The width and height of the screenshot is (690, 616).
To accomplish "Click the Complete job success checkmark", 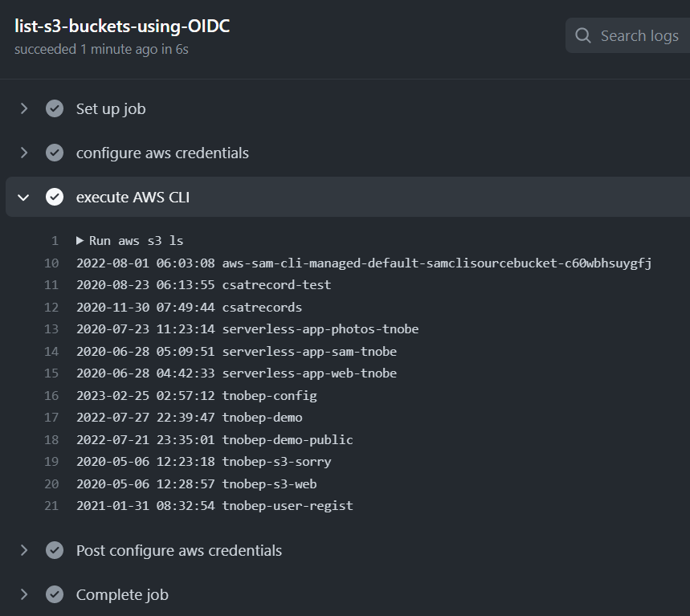I will pos(55,594).
